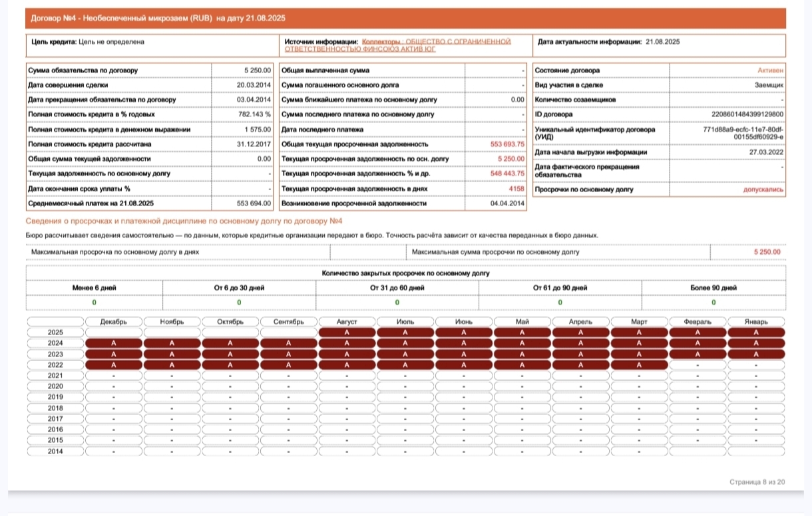
Task: Click the annual rate value 782.143 %
Action: 255,114
